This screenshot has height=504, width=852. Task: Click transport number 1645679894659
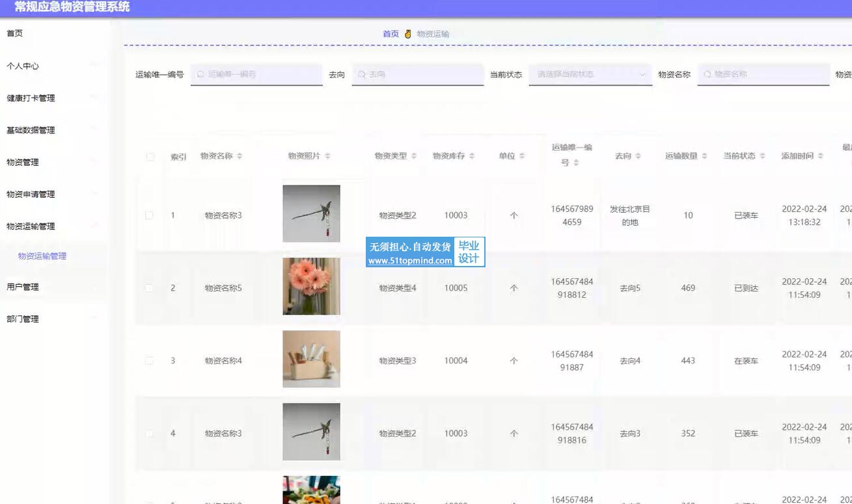[571, 215]
